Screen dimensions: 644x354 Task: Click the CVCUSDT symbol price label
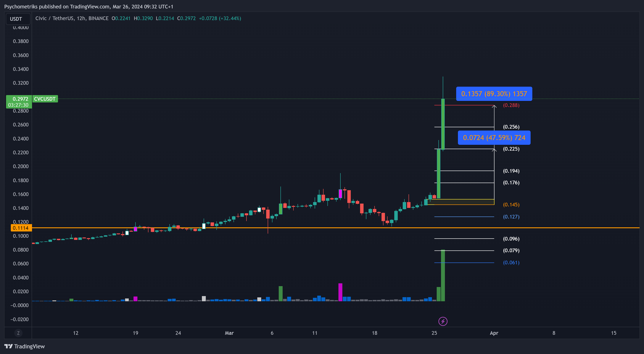click(x=45, y=99)
